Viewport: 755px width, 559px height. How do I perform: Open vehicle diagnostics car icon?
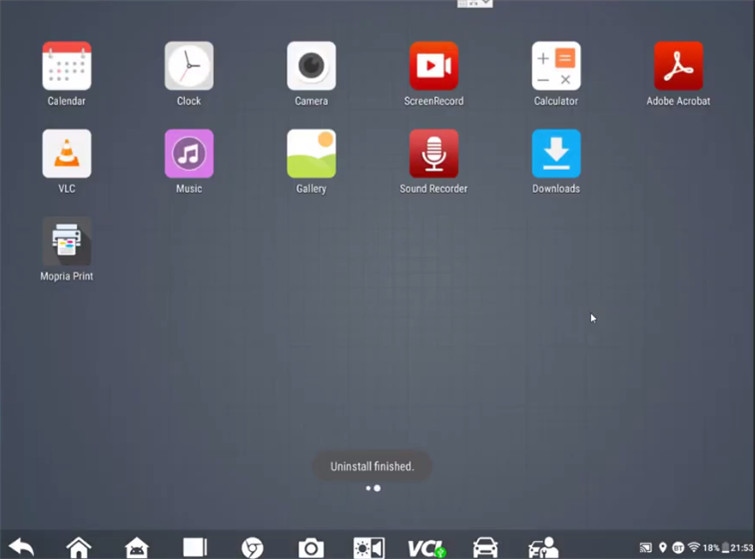[x=485, y=547]
